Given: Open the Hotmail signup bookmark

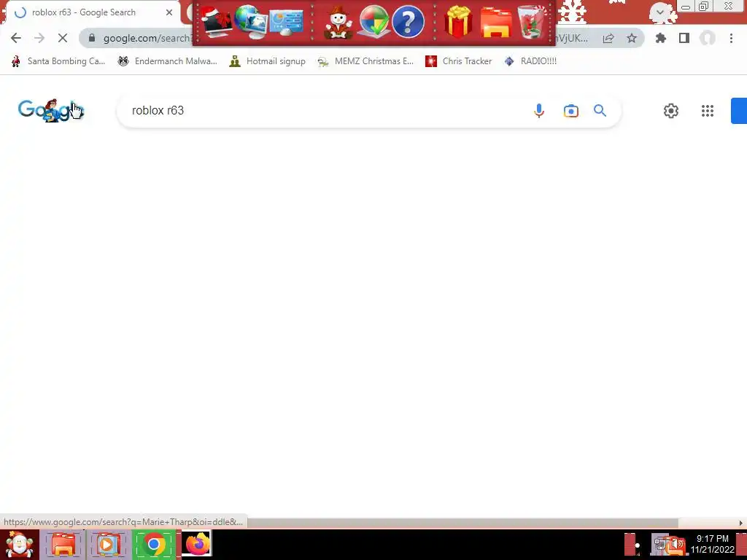Looking at the screenshot, I should (267, 61).
